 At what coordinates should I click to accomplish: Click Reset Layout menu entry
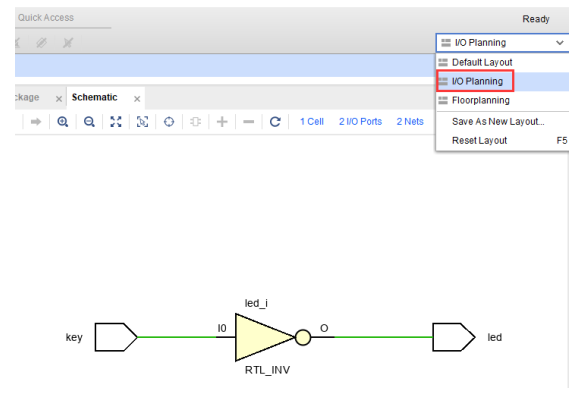(x=502, y=140)
